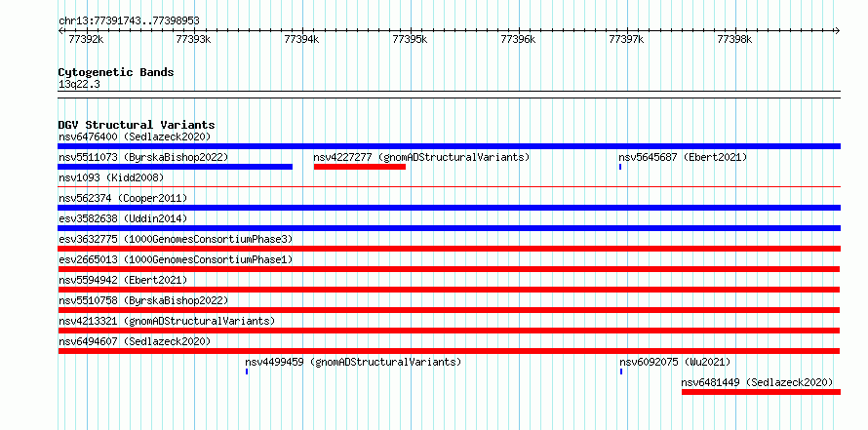This screenshot has width=868, height=430.
Task: Click the blue nsv5511073 variant bar
Action: 175,167
